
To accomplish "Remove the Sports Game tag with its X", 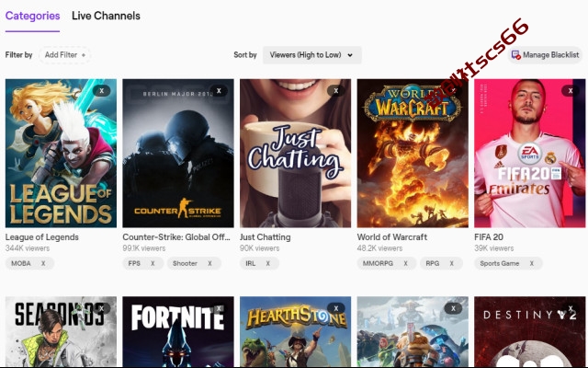I will (x=531, y=263).
